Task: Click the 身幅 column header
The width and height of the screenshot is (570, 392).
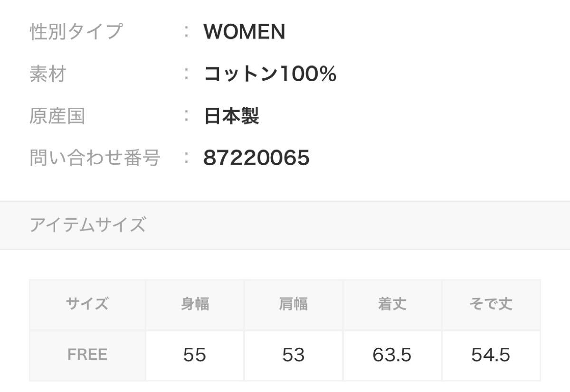Action: [x=195, y=304]
